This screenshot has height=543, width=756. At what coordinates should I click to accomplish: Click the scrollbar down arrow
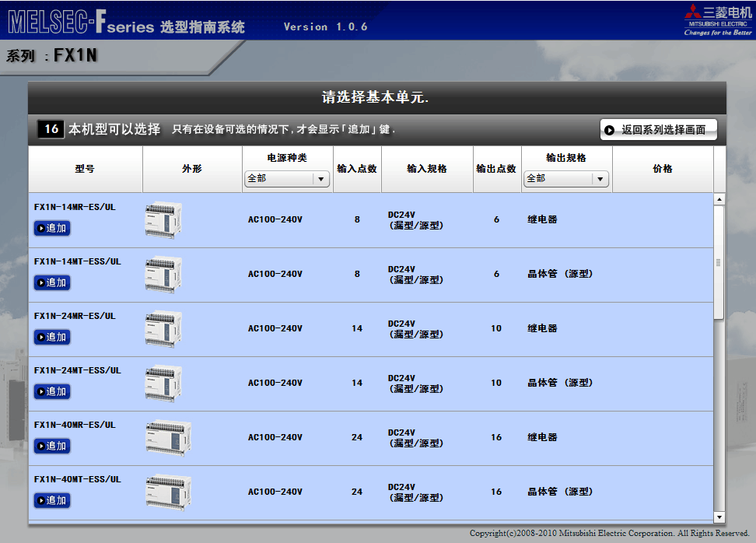pyautogui.click(x=719, y=517)
